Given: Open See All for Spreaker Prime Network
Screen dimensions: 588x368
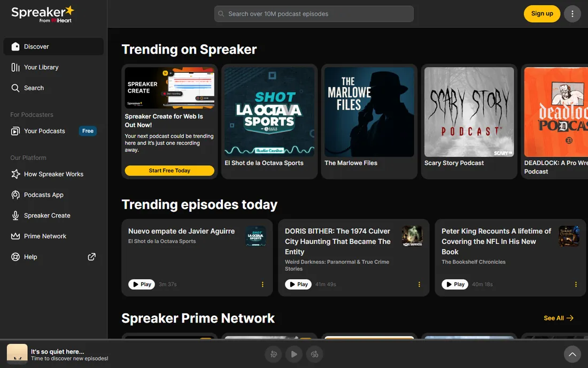Looking at the screenshot, I should click(559, 318).
